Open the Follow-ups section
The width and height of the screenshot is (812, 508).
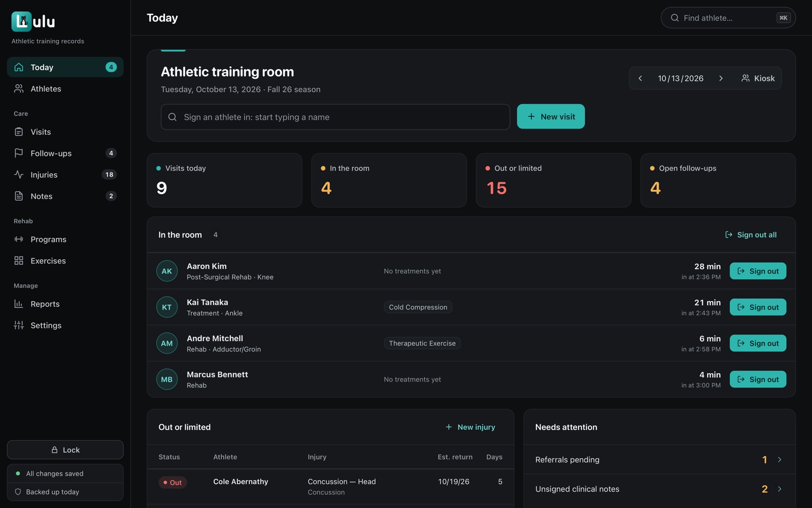[65, 153]
